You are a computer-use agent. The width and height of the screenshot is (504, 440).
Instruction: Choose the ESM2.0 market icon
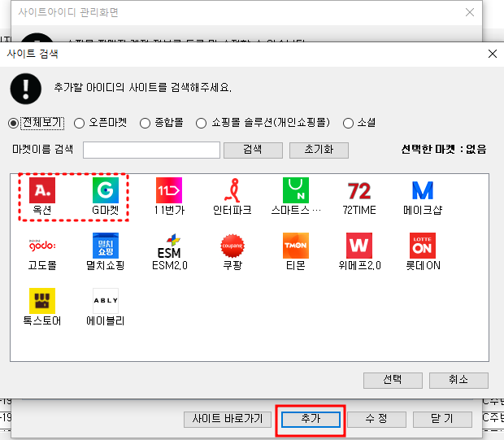[169, 246]
